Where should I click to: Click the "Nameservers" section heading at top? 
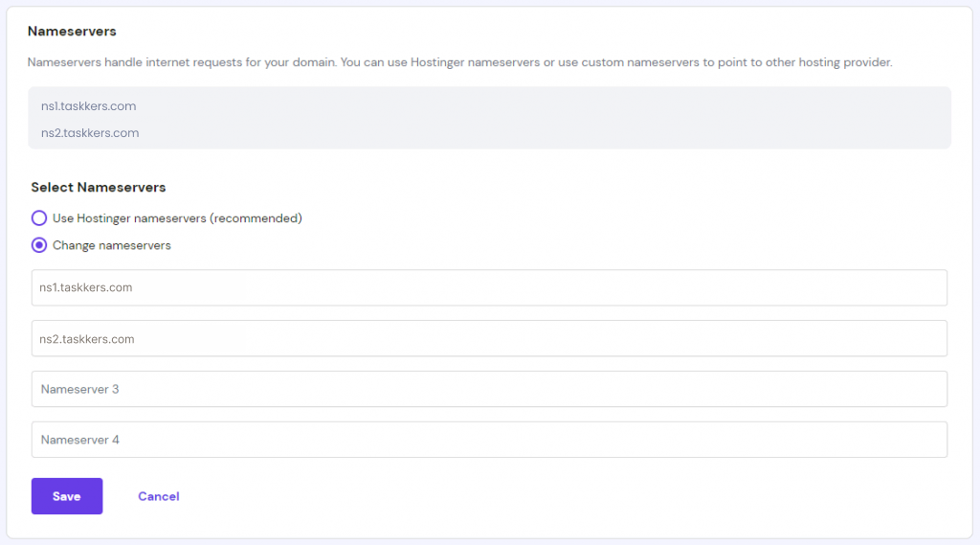tap(72, 32)
